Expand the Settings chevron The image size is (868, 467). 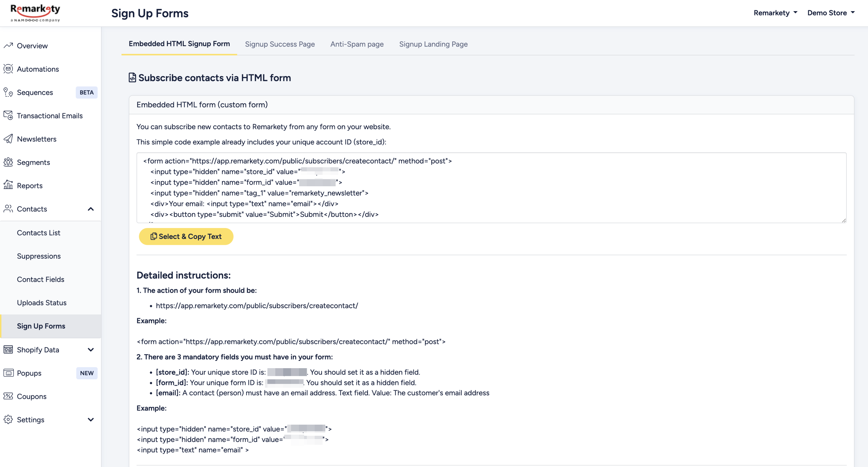91,419
